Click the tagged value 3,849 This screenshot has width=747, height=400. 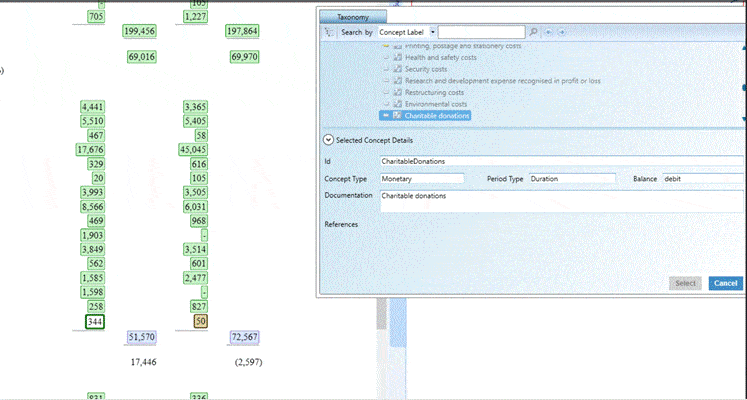click(x=92, y=249)
